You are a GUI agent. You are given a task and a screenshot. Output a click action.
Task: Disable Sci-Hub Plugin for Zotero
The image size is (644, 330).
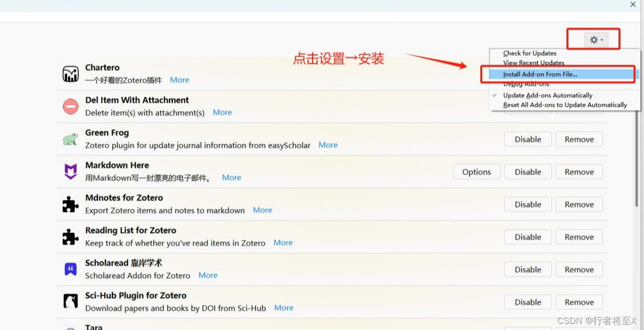pos(528,302)
